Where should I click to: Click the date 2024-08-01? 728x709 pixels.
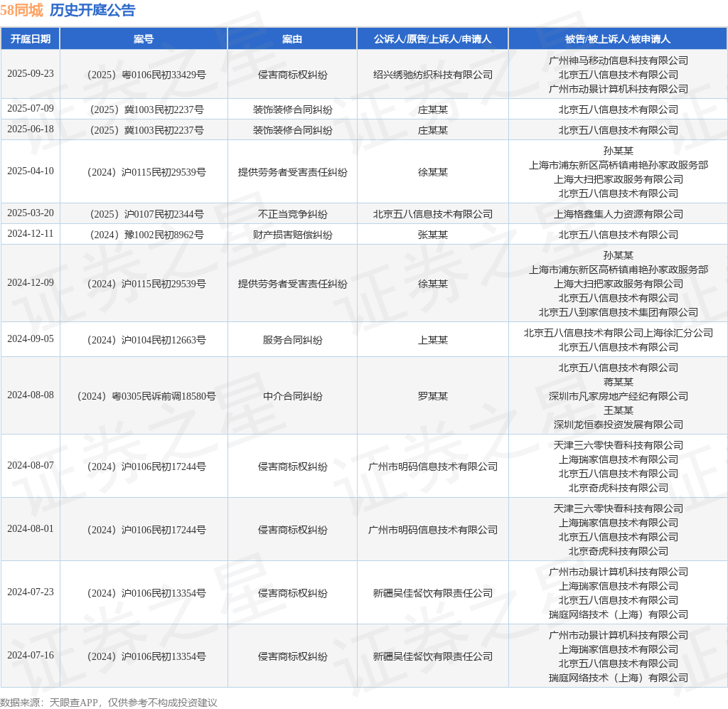click(31, 529)
